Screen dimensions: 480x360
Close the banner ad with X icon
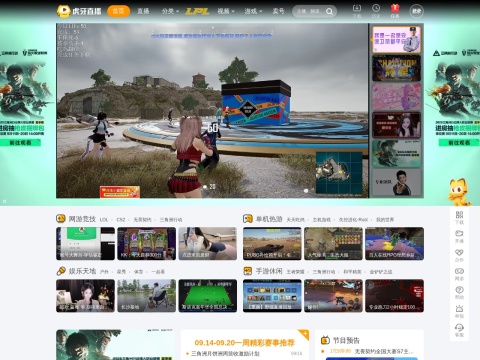[4, 201]
